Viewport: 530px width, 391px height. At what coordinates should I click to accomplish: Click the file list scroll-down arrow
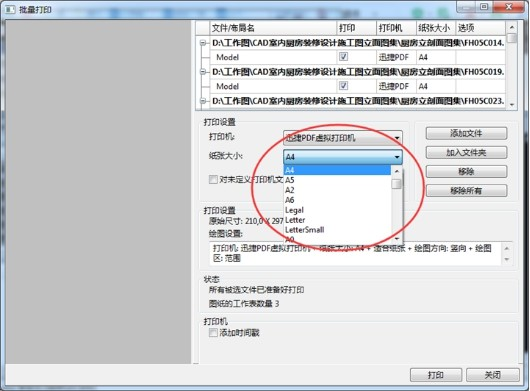pos(512,104)
